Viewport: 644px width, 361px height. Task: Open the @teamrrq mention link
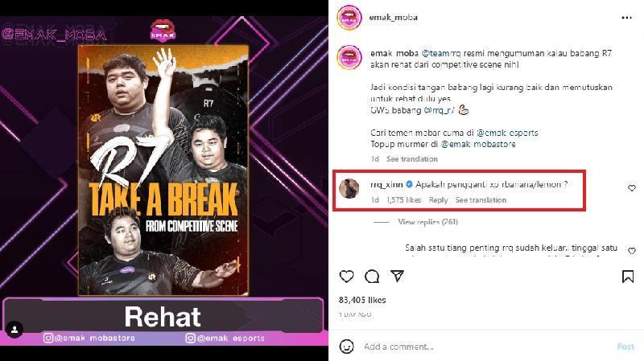pyautogui.click(x=441, y=53)
